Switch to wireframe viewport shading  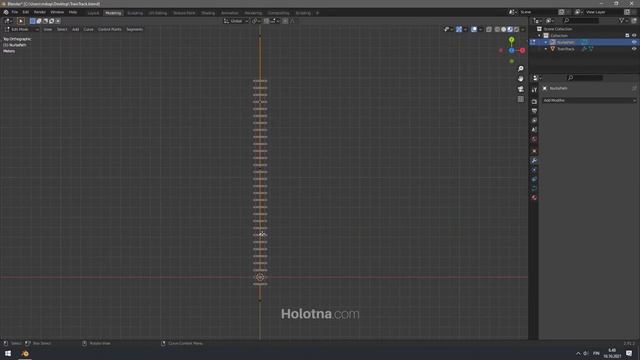click(x=497, y=29)
